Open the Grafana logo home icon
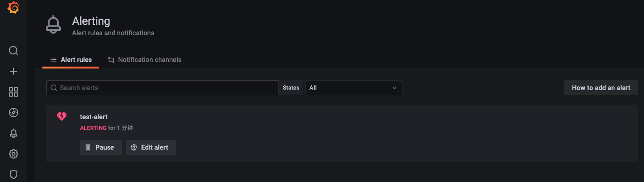644x182 pixels. 13,8
